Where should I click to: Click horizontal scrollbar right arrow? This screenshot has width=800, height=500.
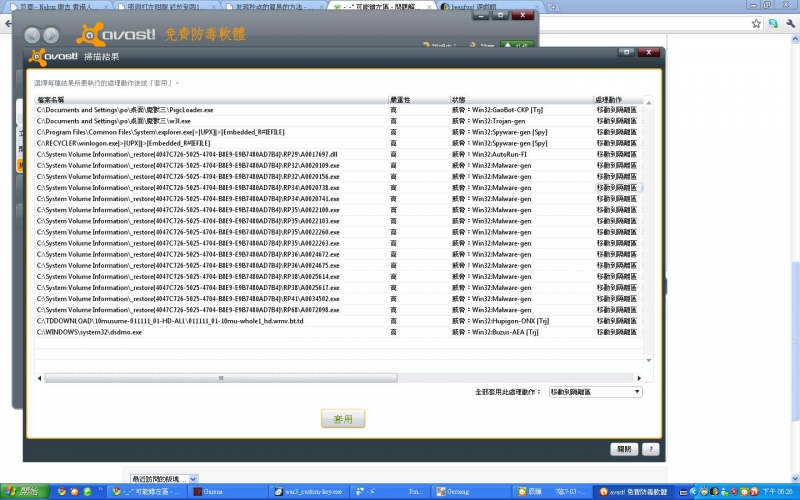tap(639, 378)
